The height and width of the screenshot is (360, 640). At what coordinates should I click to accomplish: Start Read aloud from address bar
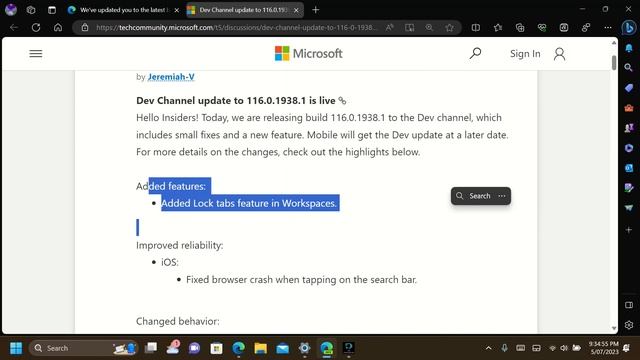[x=389, y=27]
